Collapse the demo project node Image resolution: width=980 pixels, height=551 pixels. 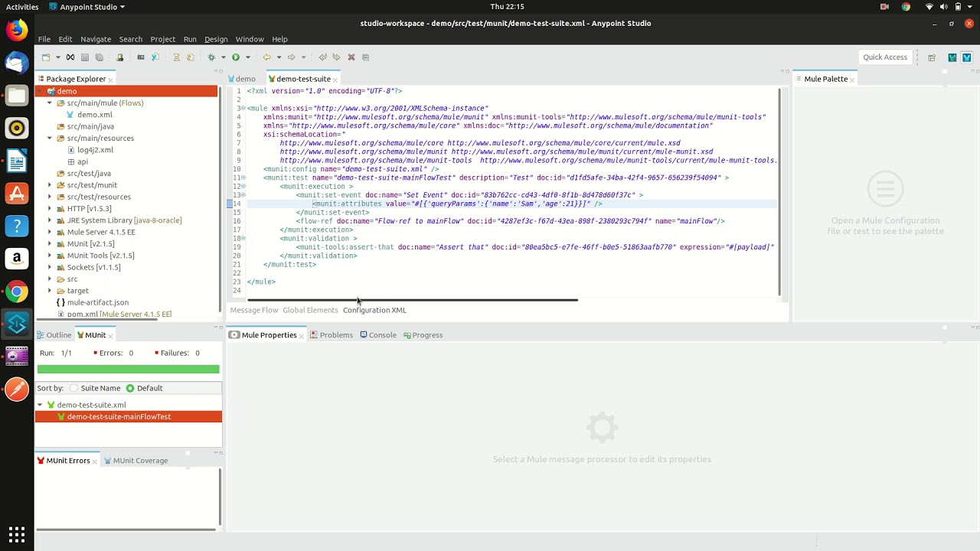40,91
